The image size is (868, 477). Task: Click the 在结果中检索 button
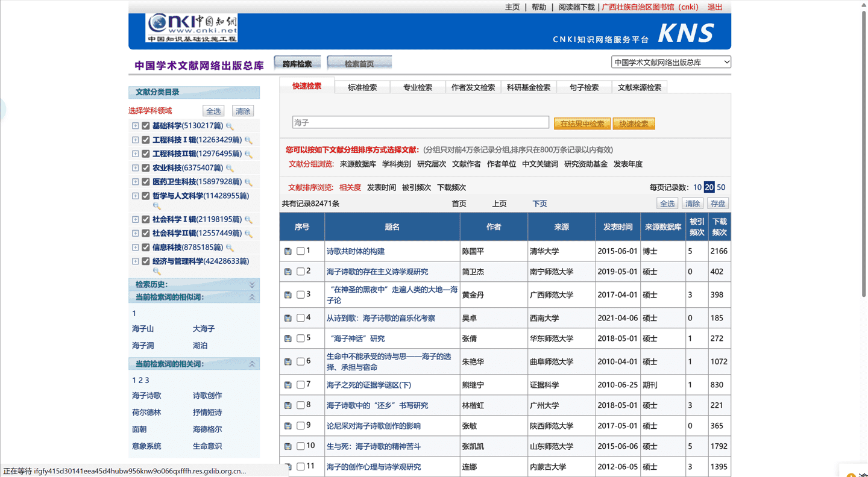click(582, 123)
